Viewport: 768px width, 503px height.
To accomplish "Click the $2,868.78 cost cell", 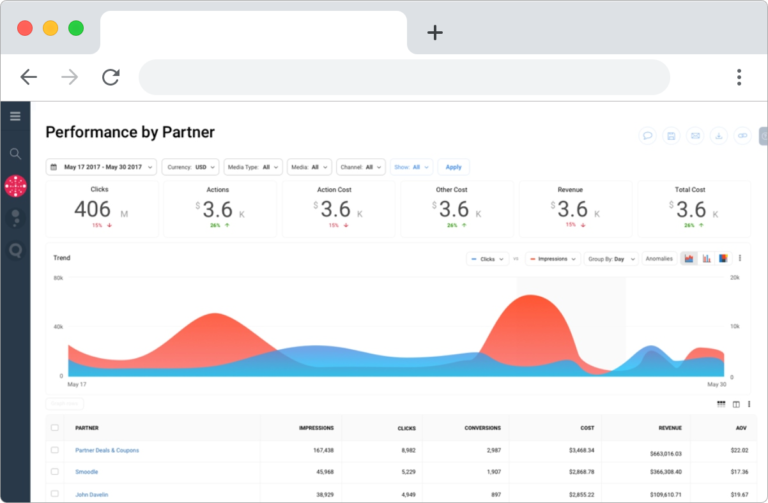I will [581, 472].
